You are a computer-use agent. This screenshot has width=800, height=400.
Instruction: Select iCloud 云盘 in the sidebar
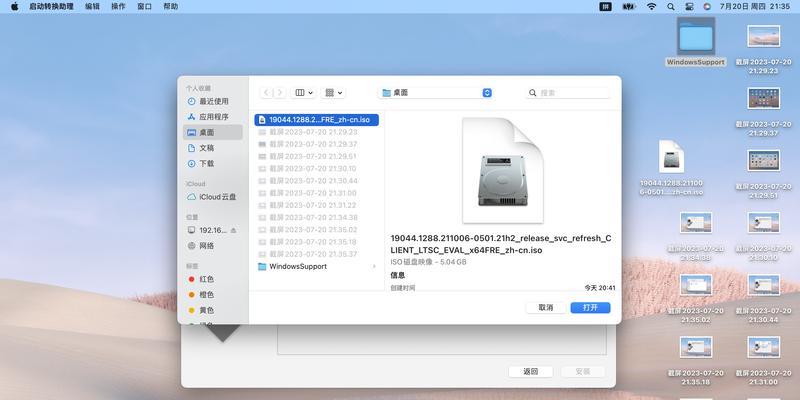(213, 196)
